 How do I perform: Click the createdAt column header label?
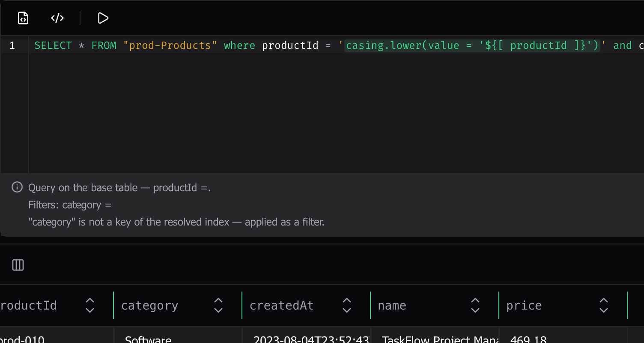pos(282,305)
